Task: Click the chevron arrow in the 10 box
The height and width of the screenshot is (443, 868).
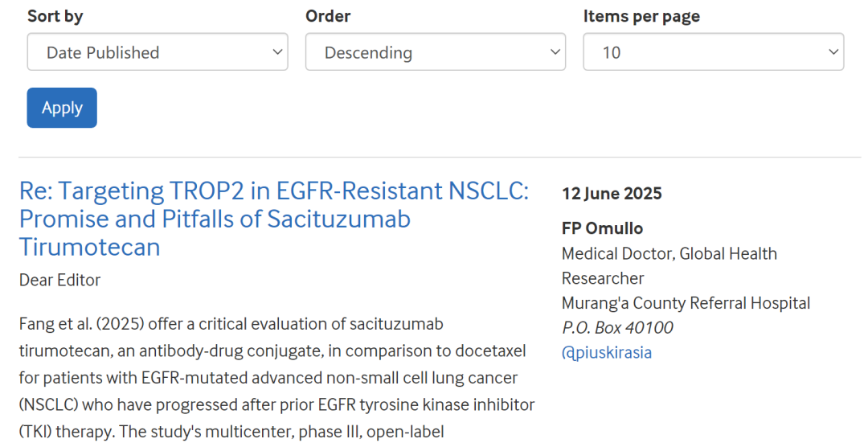Action: pyautogui.click(x=833, y=52)
